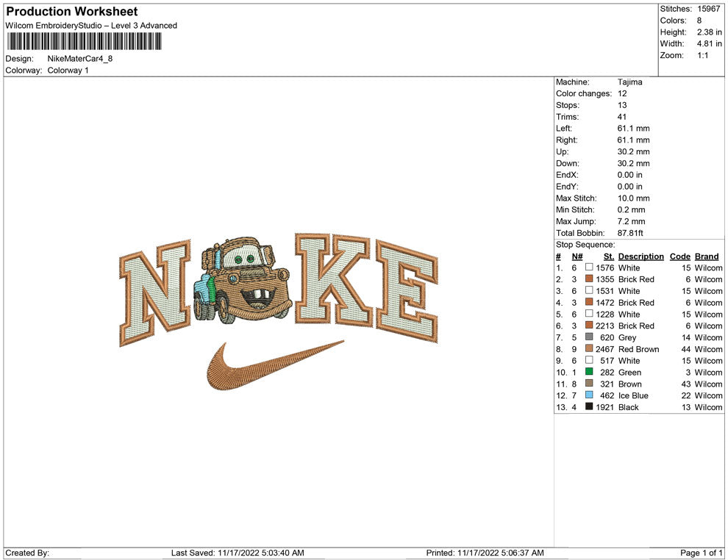Click the Min Stitch value 0.2 mm
Screen dimensions: 728x560
pyautogui.click(x=632, y=209)
